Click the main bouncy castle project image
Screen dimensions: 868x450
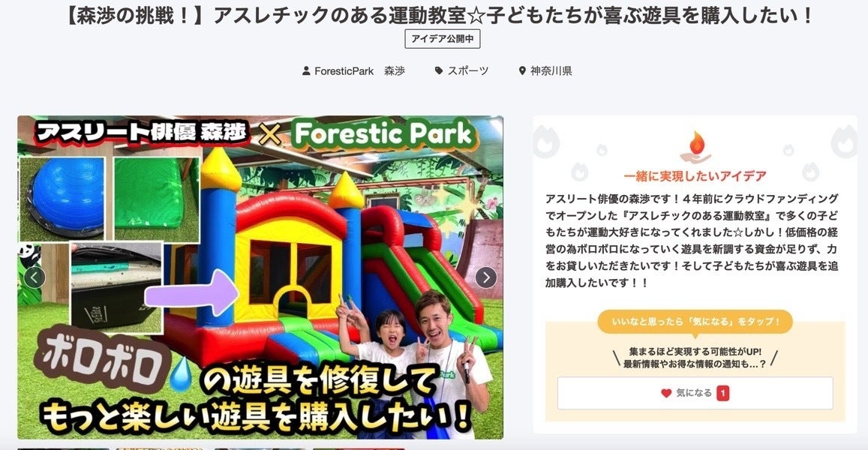[260, 277]
